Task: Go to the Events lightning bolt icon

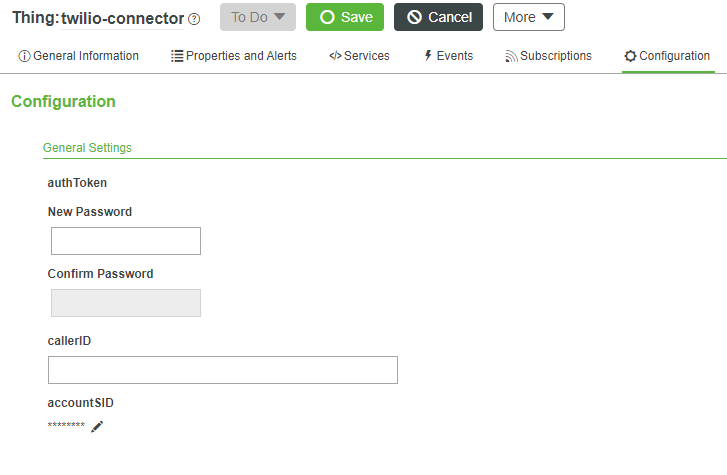Action: (x=428, y=56)
